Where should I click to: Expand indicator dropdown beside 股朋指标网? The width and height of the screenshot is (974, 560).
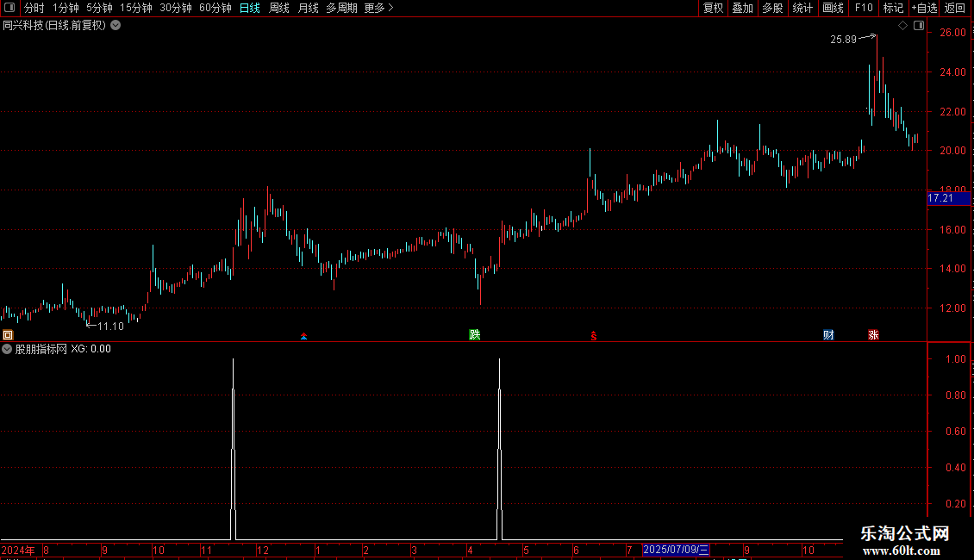click(x=7, y=349)
